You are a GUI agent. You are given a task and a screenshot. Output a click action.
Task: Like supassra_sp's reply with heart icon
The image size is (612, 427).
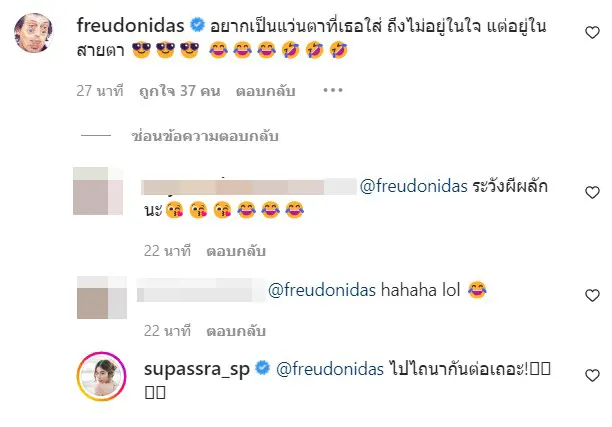[592, 375]
